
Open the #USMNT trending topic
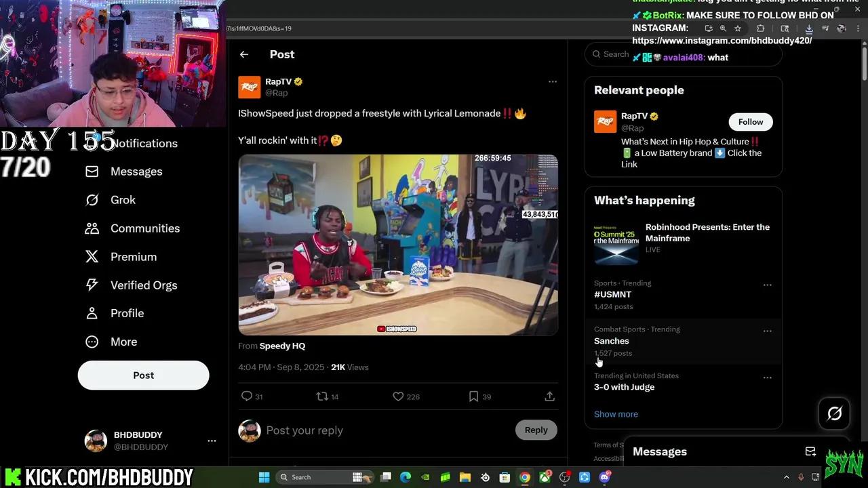613,295
